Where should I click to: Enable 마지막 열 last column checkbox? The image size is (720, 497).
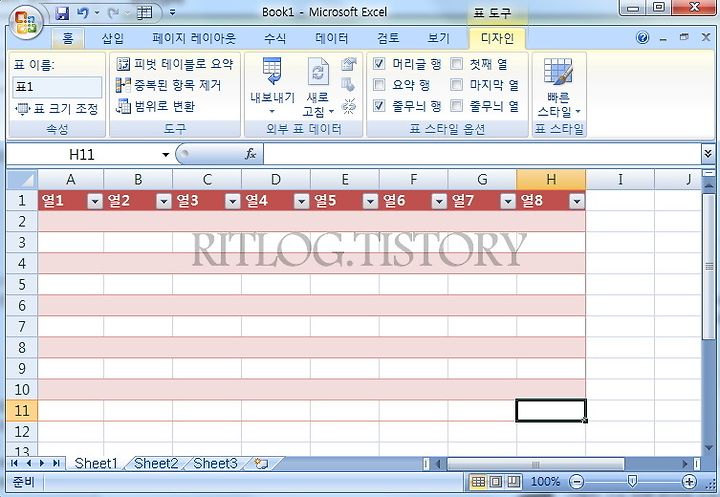[456, 85]
